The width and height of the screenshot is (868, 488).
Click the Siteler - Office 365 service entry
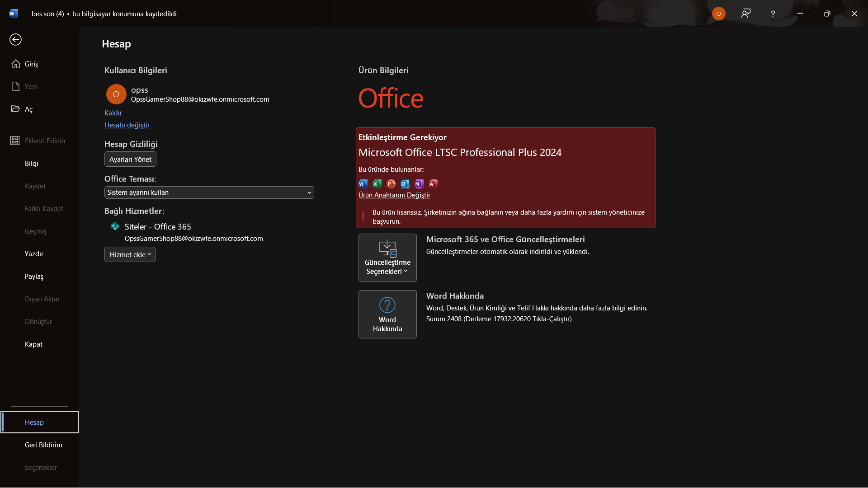(x=158, y=227)
